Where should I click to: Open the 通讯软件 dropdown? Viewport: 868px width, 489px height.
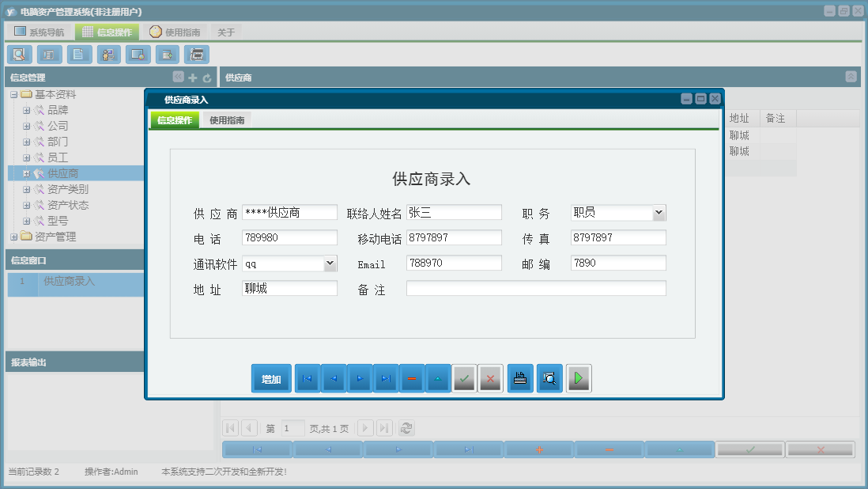(330, 263)
